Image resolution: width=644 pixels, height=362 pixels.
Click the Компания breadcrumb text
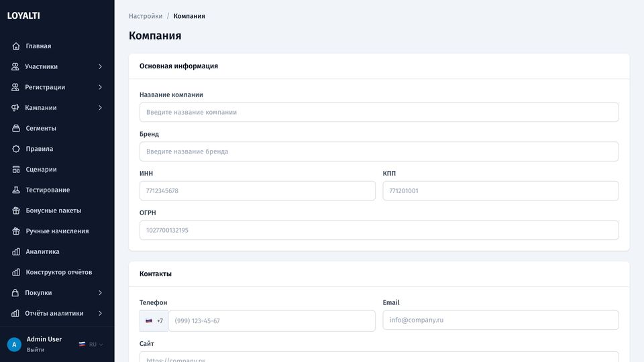pos(189,16)
